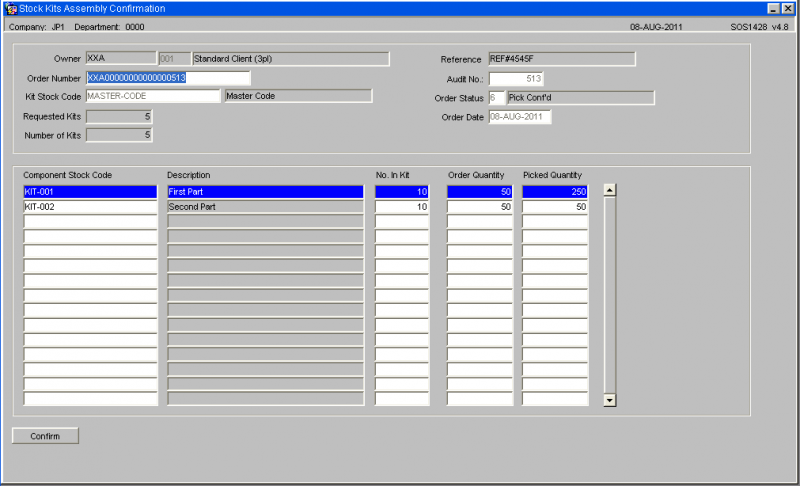Click the Component Stock Code column header
The image size is (800, 486).
click(x=67, y=175)
